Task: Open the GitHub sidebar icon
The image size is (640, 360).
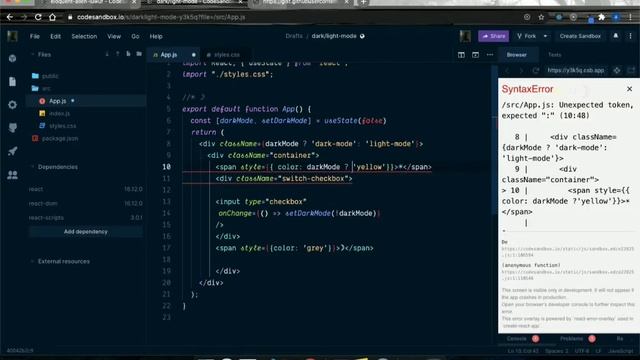Action: pos(12,128)
